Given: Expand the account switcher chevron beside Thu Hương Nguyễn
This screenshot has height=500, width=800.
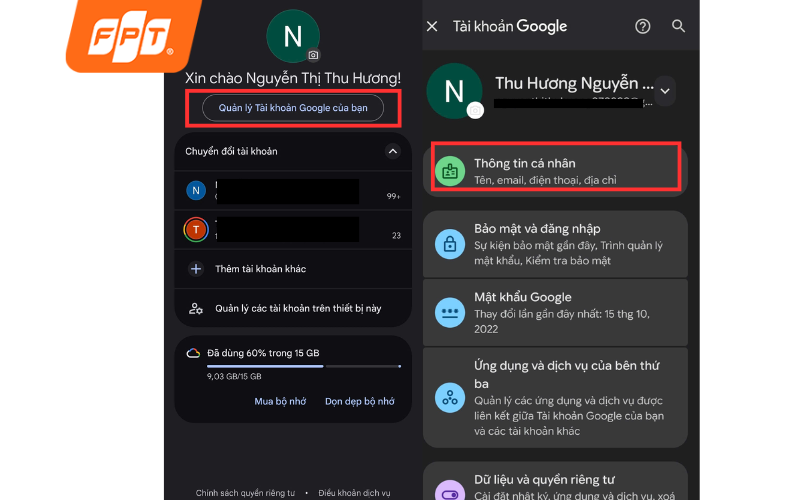Looking at the screenshot, I should (x=665, y=91).
